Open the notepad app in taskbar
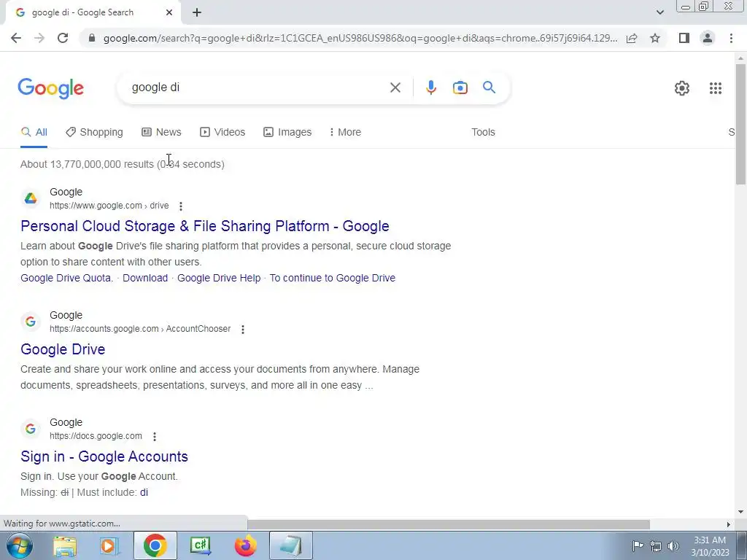 coord(291,545)
